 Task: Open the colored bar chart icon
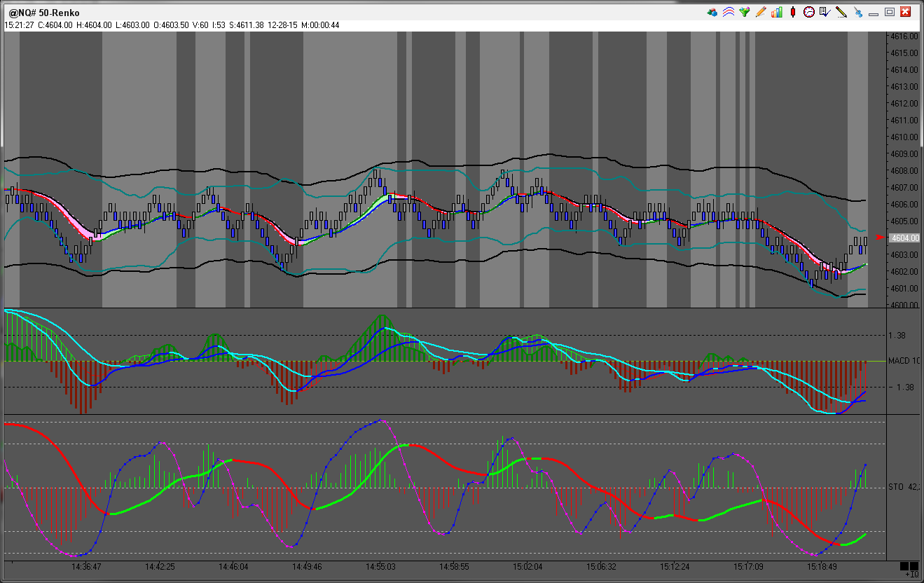point(777,12)
